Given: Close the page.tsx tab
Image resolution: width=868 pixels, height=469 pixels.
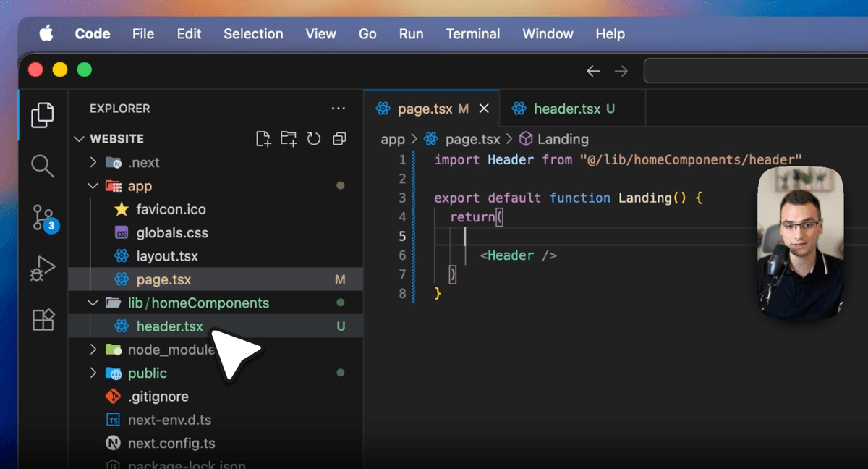Looking at the screenshot, I should coord(484,109).
